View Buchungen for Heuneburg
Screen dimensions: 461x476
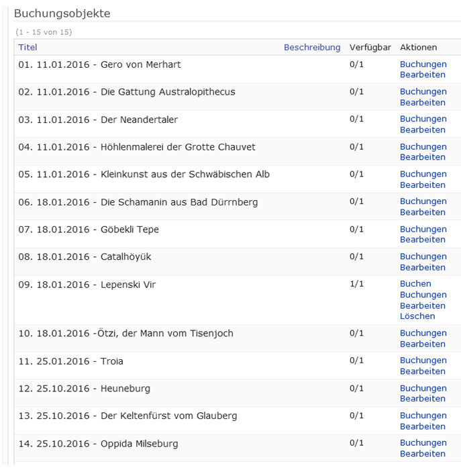click(x=423, y=388)
